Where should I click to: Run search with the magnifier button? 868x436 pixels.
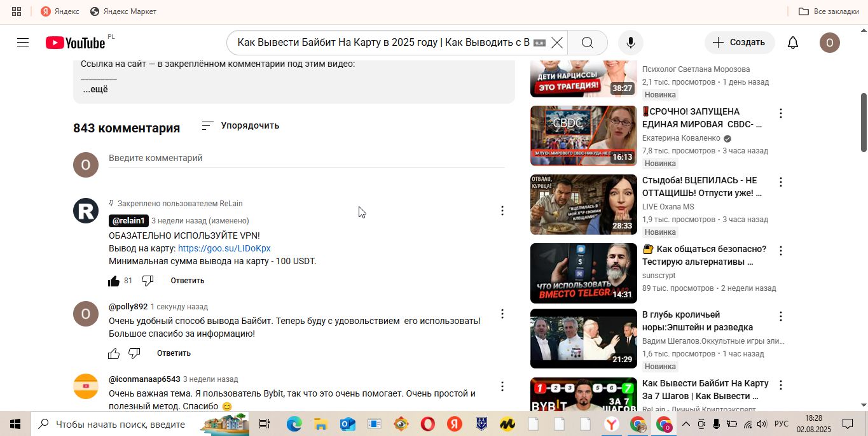click(x=588, y=43)
